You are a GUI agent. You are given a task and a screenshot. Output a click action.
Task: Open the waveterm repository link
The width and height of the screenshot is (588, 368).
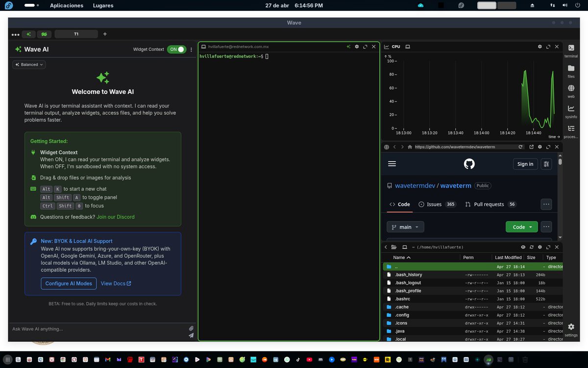coord(456,185)
